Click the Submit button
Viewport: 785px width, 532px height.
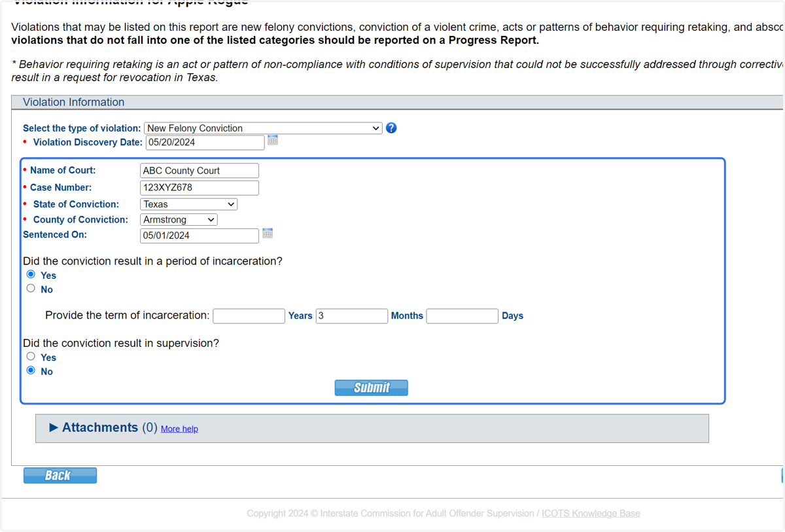(x=372, y=387)
